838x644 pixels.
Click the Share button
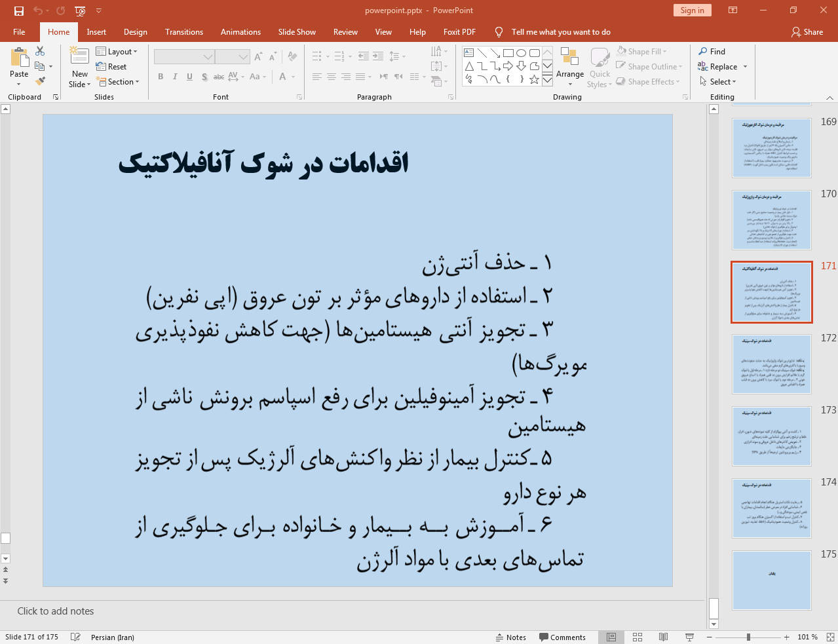[x=807, y=31]
